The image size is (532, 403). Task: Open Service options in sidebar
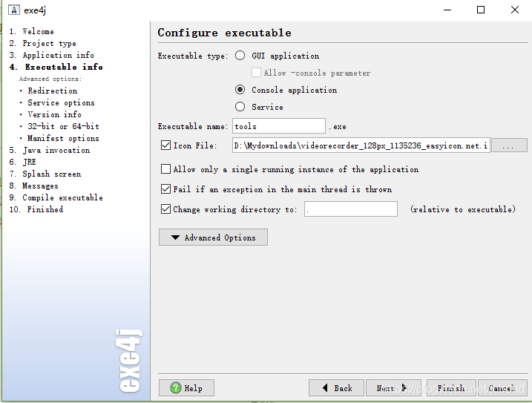click(x=61, y=102)
